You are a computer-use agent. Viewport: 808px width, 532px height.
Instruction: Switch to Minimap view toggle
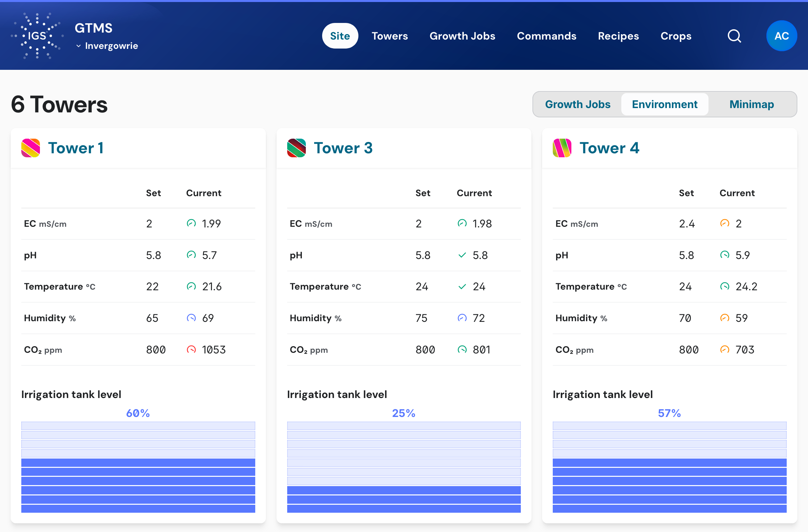click(752, 104)
